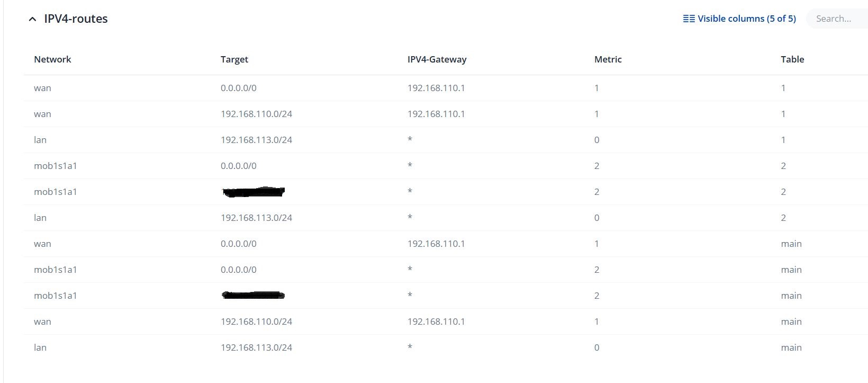This screenshot has width=868, height=383.
Task: Click the main table value in the last row
Action: point(791,348)
